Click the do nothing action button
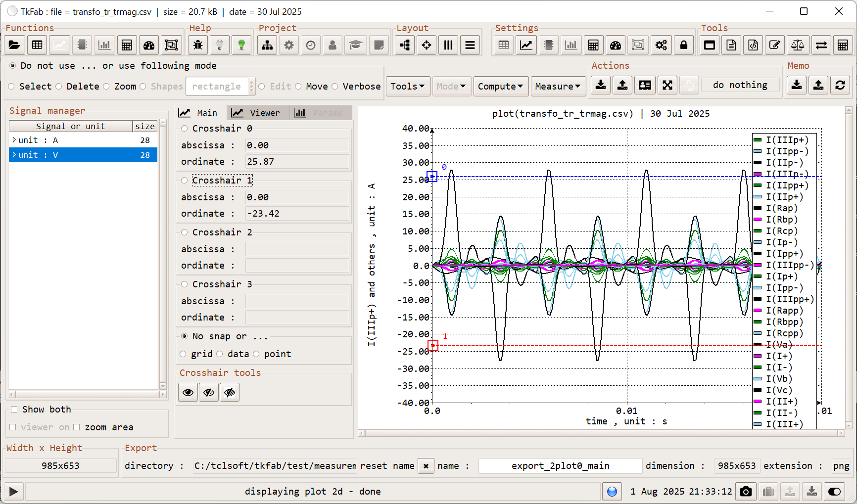This screenshot has width=857, height=504. (x=740, y=85)
